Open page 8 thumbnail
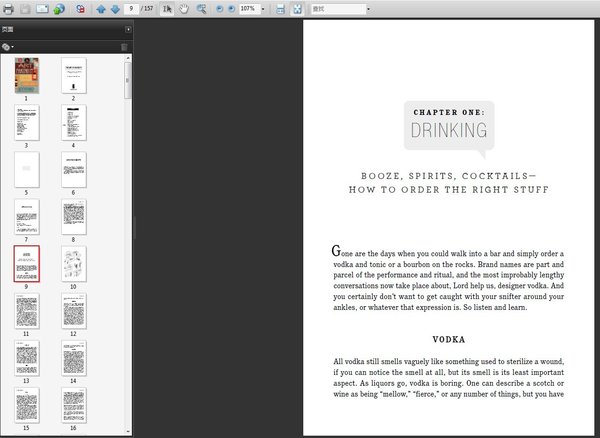 point(74,217)
